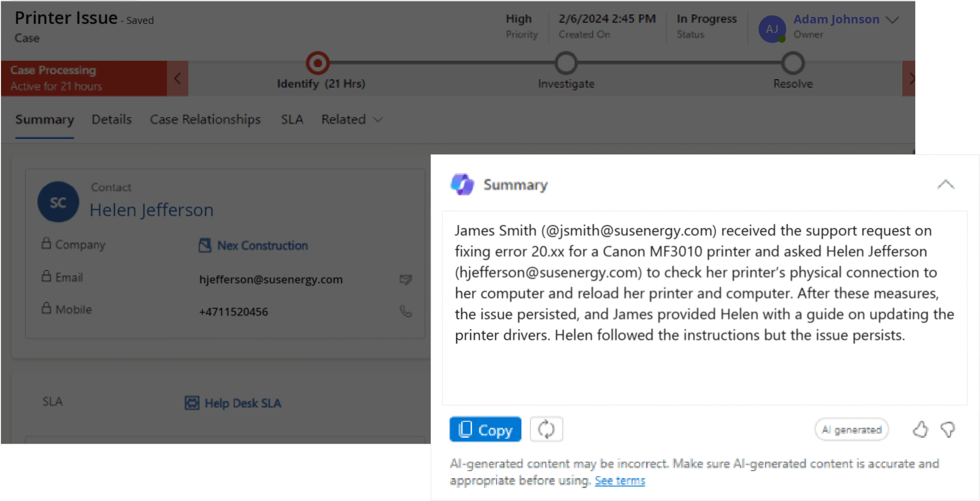Image resolution: width=980 pixels, height=501 pixels.
Task: Select the Identify stage marker
Action: tap(317, 63)
